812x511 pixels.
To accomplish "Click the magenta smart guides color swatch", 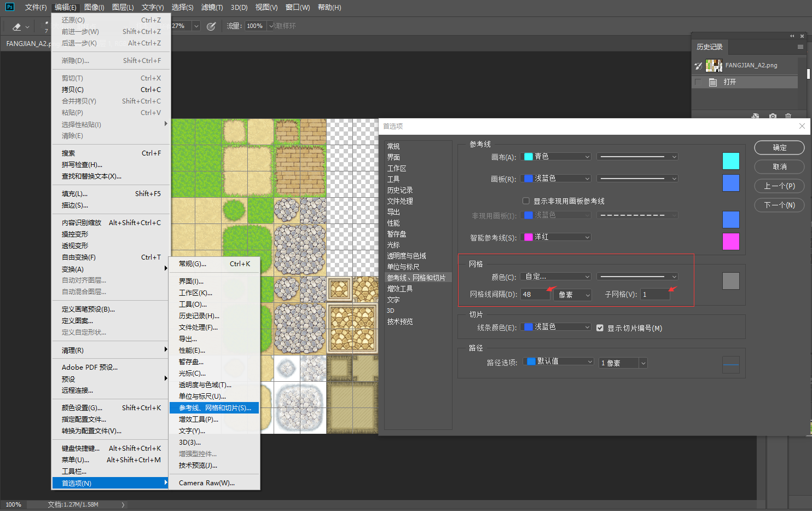I will [x=731, y=242].
